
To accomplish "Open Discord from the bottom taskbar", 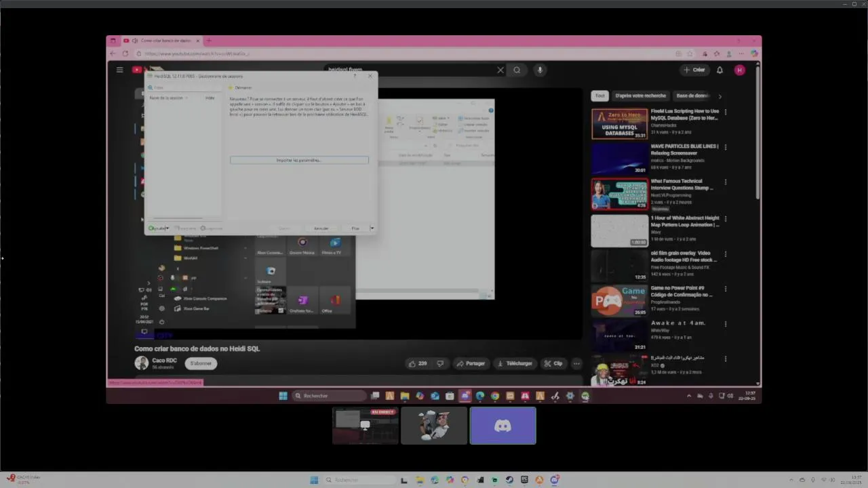I will tap(554, 480).
